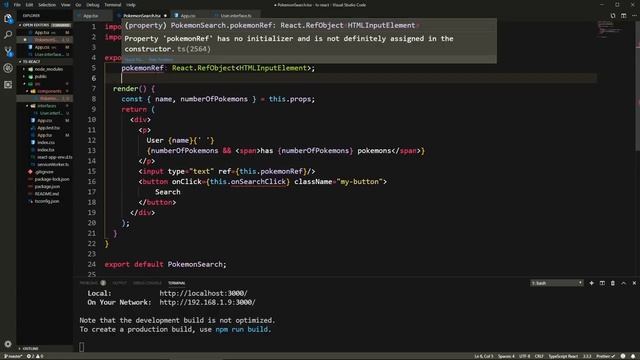This screenshot has width=640, height=360.
Task: Click the feedback smiley in status bar
Action: point(623,356)
